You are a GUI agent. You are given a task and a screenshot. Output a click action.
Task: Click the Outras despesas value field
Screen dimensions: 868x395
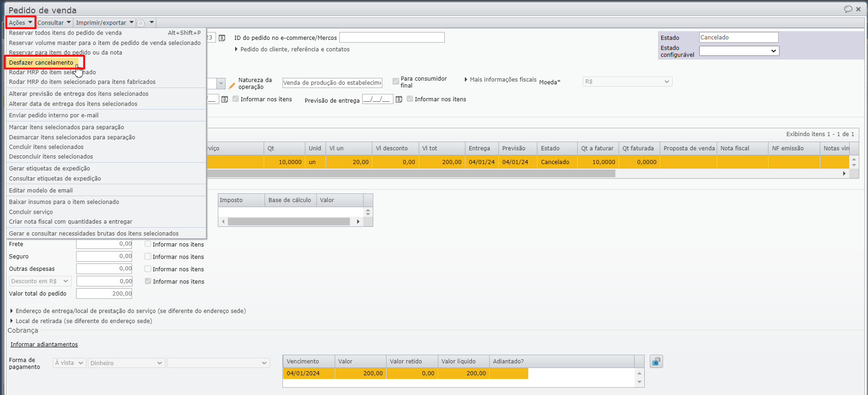point(104,269)
